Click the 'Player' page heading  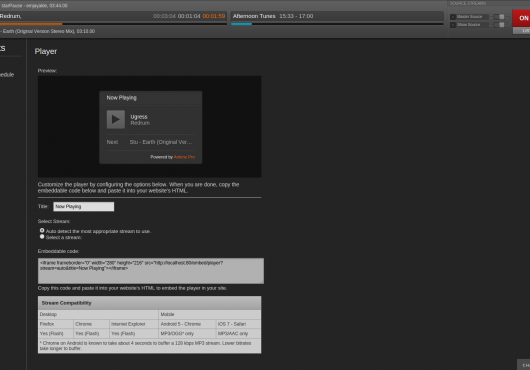pyautogui.click(x=46, y=51)
